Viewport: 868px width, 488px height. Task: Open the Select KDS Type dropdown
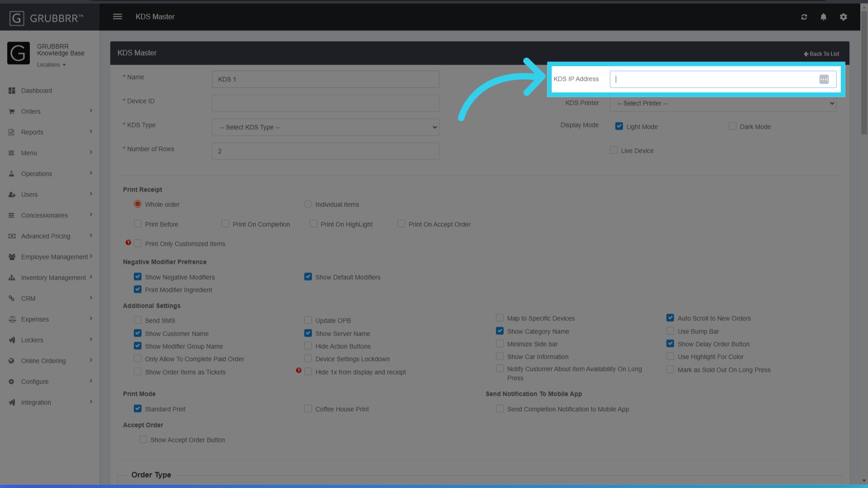tap(325, 127)
